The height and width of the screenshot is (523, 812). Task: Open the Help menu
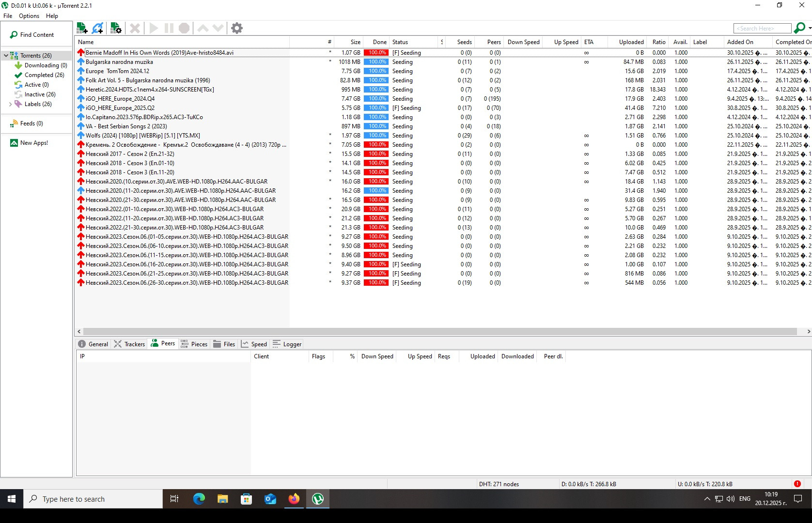tap(52, 16)
